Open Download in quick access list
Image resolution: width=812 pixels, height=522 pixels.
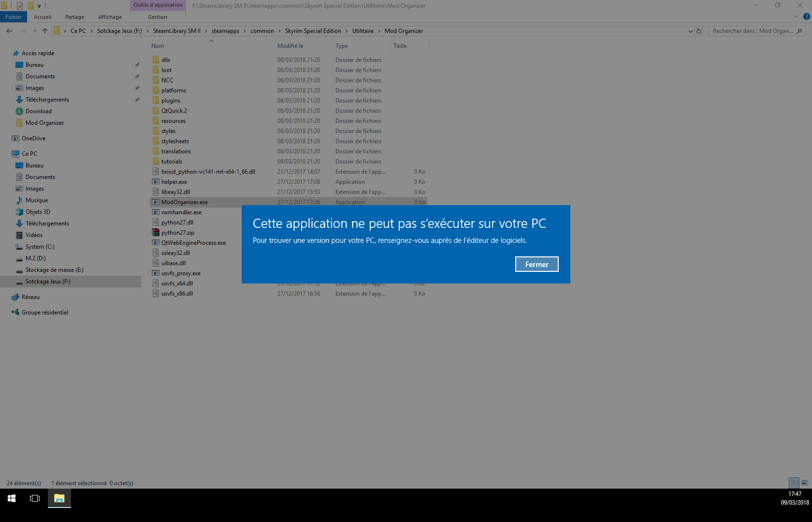tap(38, 111)
